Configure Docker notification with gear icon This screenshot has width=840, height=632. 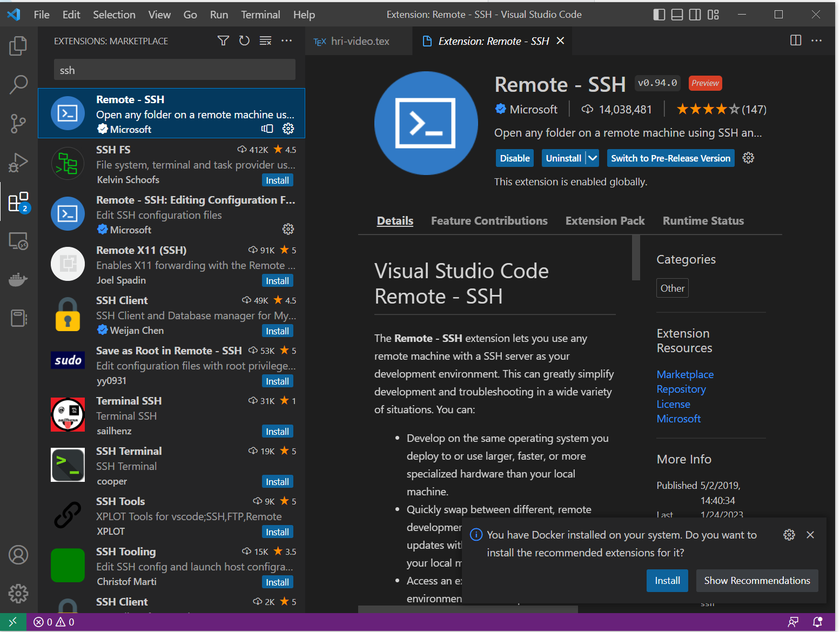click(x=789, y=535)
